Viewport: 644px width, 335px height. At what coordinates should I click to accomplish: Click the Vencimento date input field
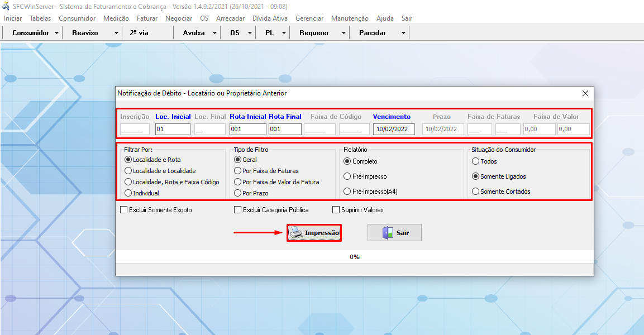tap(394, 130)
